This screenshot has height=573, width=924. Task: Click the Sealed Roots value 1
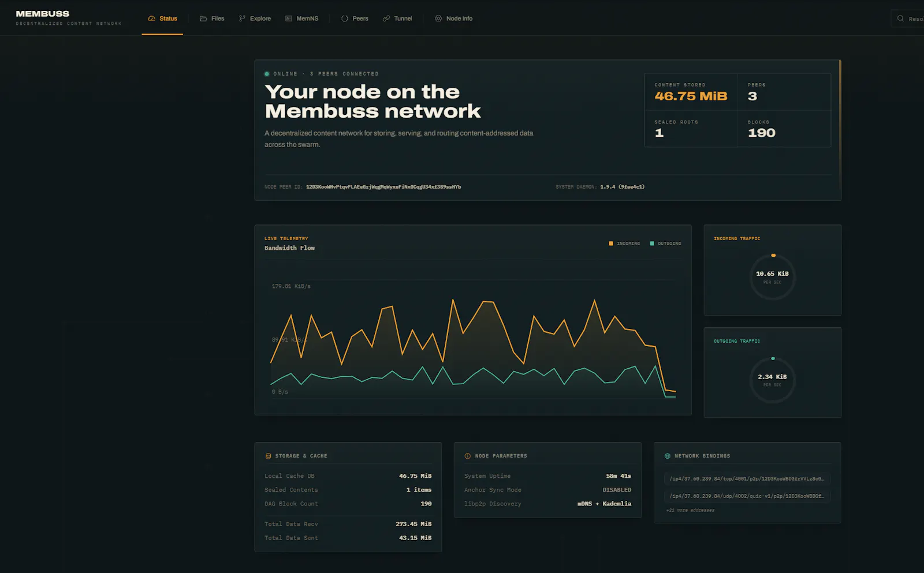(x=660, y=133)
